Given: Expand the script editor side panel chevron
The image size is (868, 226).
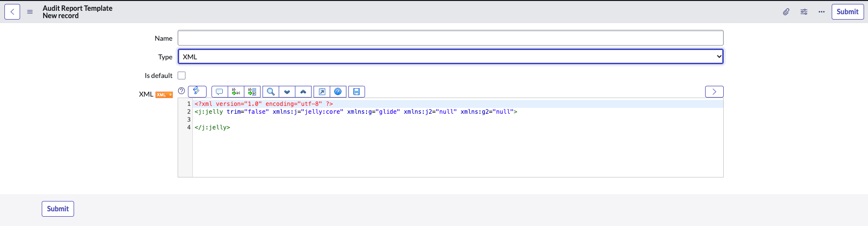Looking at the screenshot, I should pyautogui.click(x=714, y=92).
